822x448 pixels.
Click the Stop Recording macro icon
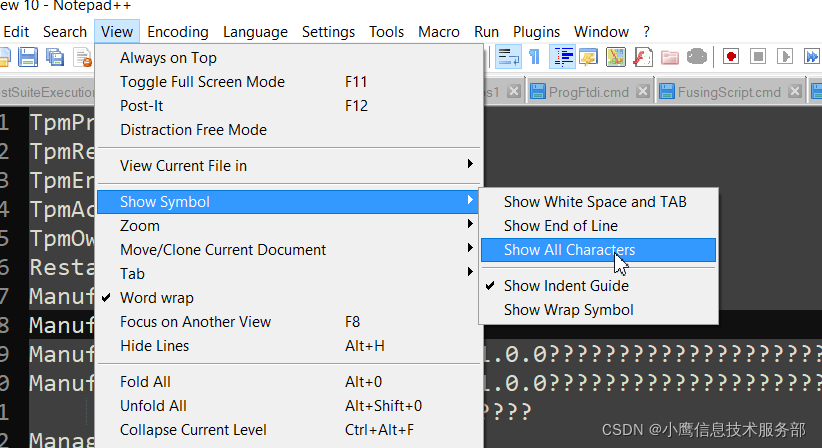pyautogui.click(x=758, y=56)
